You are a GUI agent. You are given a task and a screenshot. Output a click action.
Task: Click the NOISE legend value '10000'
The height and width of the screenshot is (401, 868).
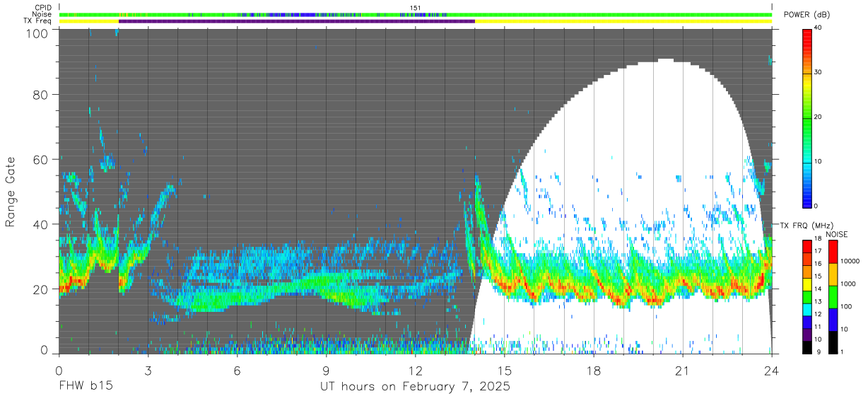point(850,262)
